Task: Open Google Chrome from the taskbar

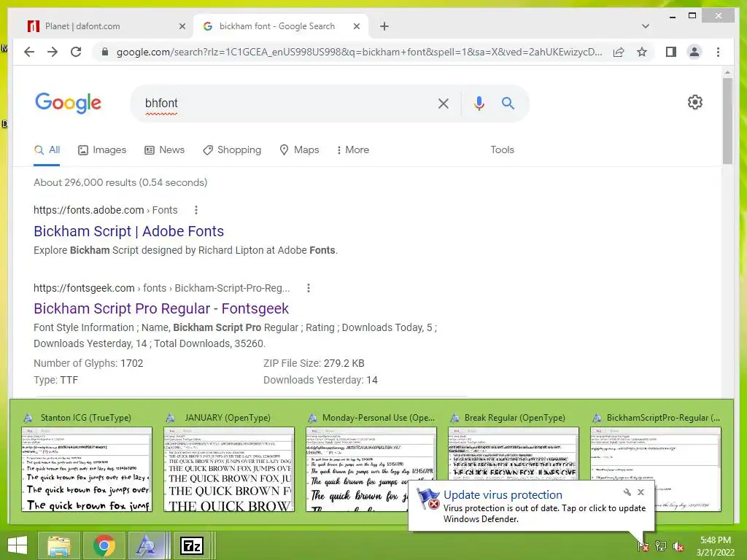Action: tap(104, 545)
